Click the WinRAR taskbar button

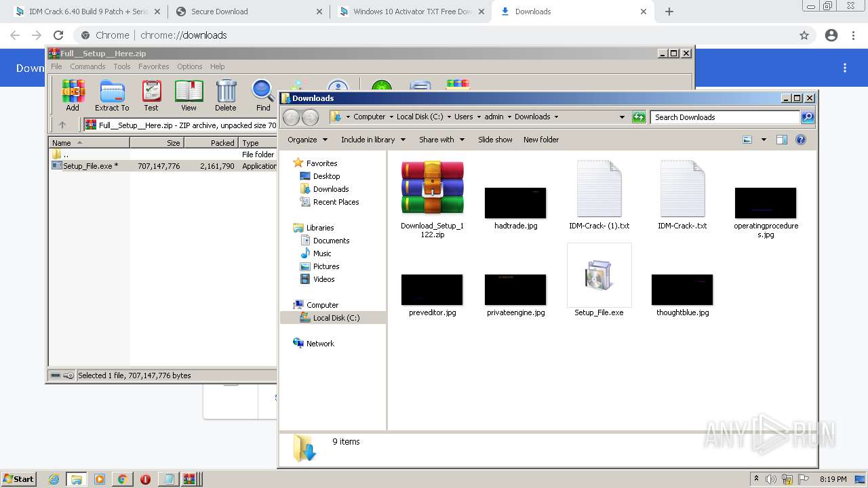(190, 479)
